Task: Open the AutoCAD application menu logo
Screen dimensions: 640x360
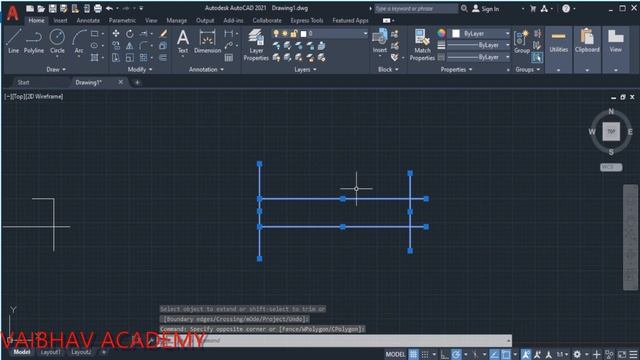Action: point(12,13)
